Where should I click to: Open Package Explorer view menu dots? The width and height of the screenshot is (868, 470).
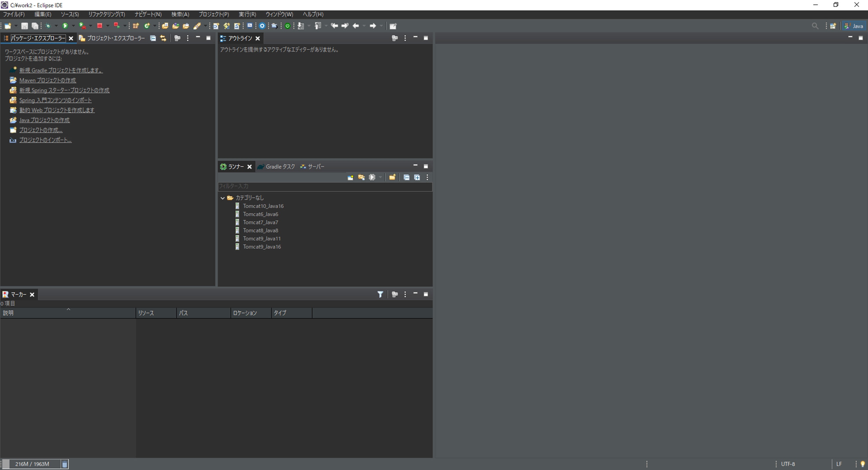188,38
